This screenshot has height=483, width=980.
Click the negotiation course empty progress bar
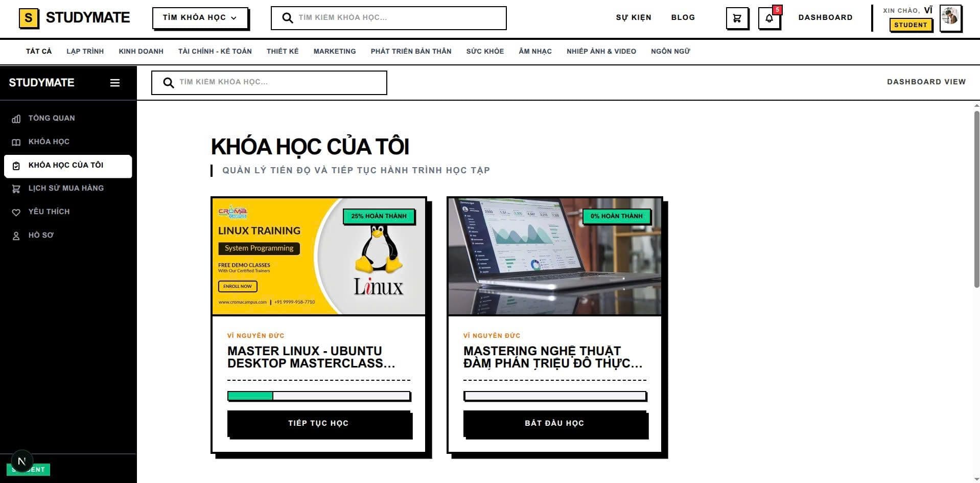pos(555,396)
